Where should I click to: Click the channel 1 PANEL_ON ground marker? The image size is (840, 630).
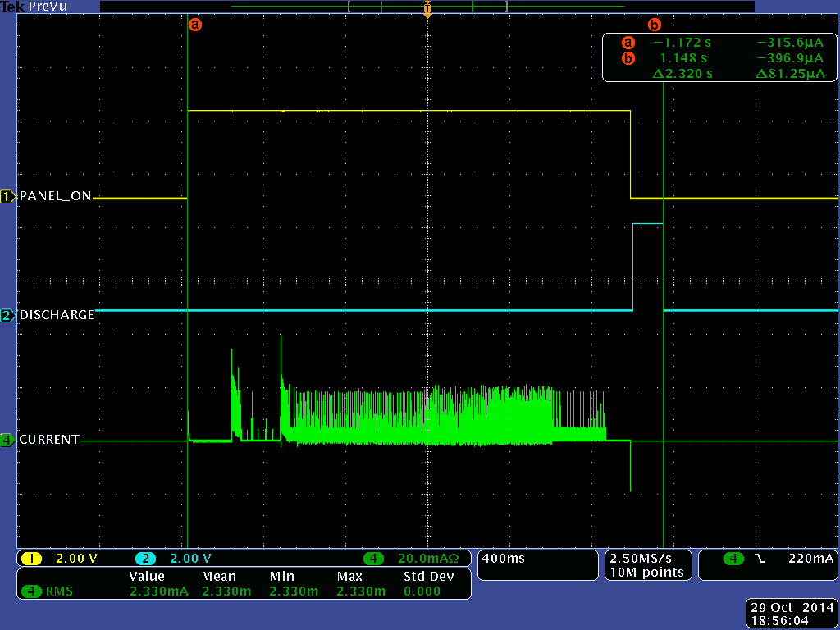pos(8,197)
